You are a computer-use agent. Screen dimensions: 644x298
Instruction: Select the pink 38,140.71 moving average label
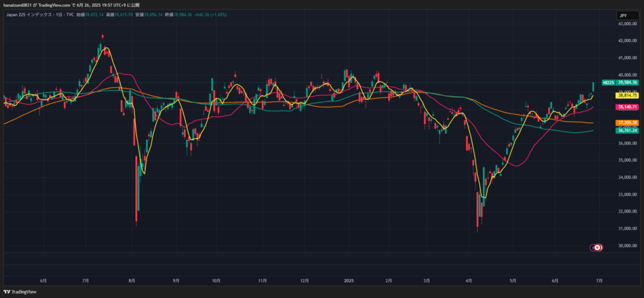click(x=627, y=107)
